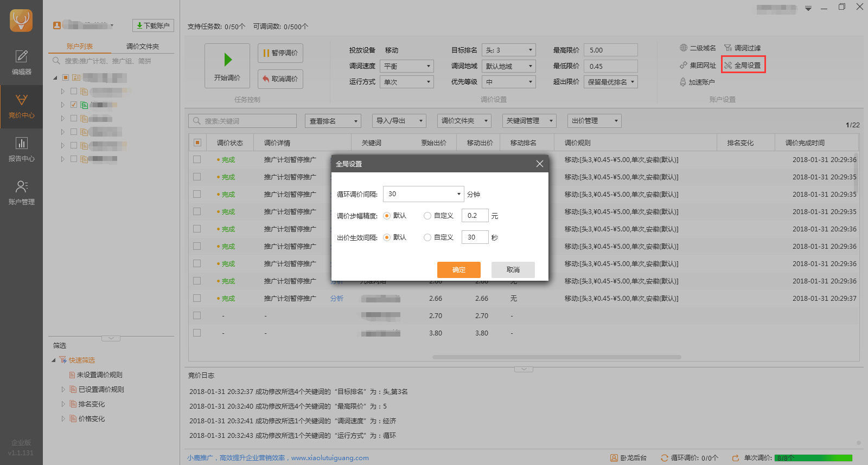Click the 最高限价 field showing 5.00
The image size is (868, 465).
[611, 50]
